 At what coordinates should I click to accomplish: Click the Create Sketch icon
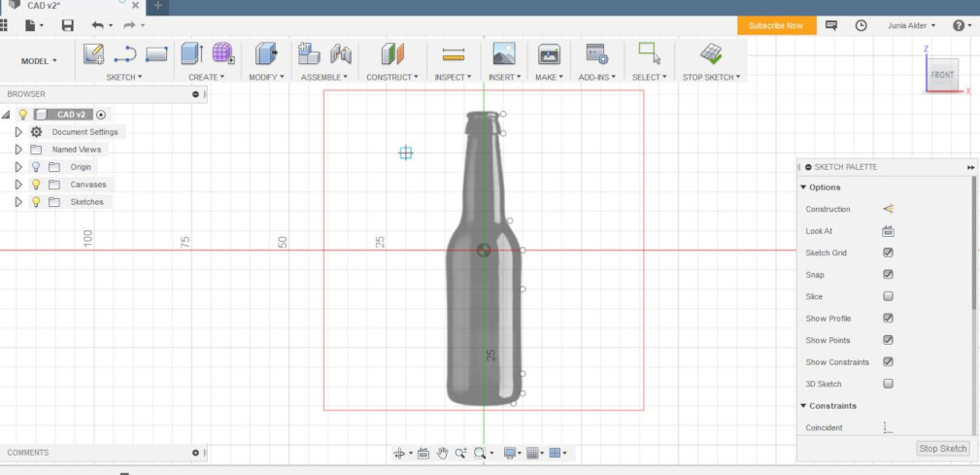tap(93, 54)
